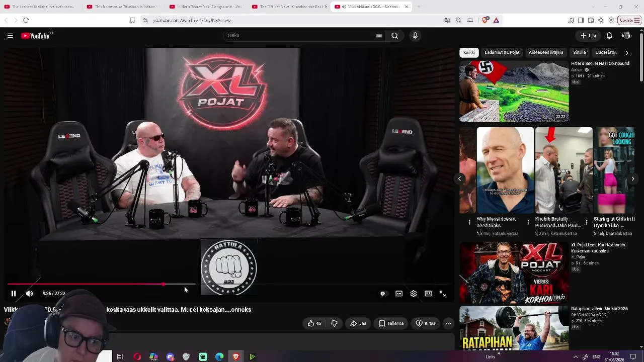Launch Opera from the taskbar

tap(137, 357)
